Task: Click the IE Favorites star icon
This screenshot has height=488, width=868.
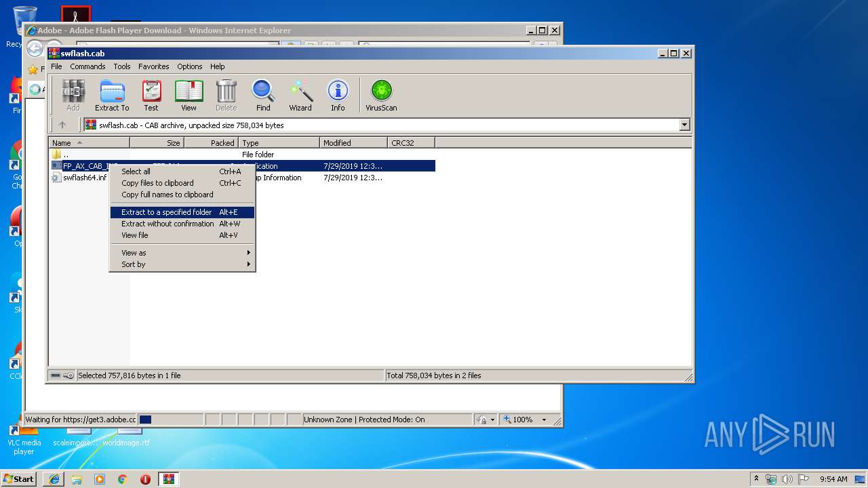Action: (33, 70)
